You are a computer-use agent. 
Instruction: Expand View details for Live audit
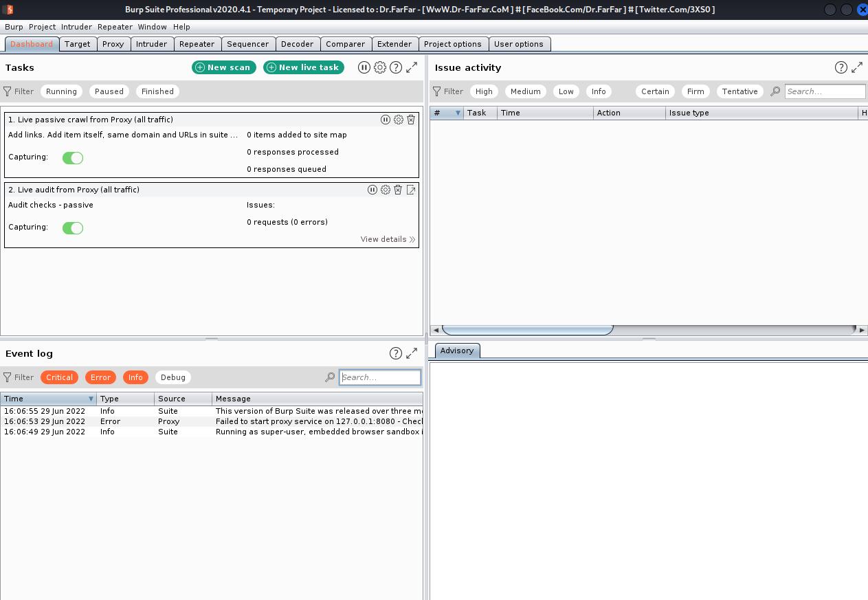(388, 239)
